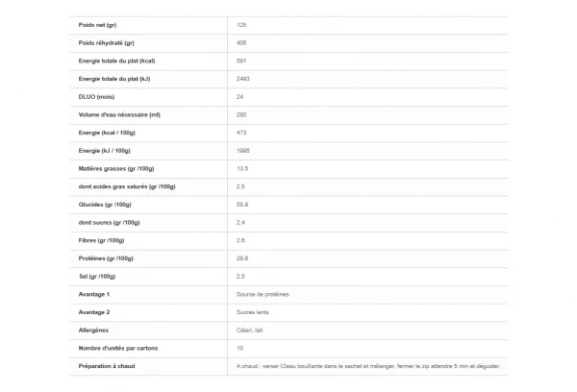Click the 473 value for Energie kcal/100g

click(x=242, y=132)
